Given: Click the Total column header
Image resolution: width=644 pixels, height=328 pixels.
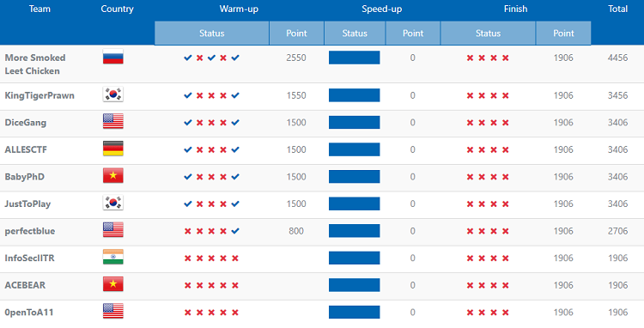Looking at the screenshot, I should (617, 9).
